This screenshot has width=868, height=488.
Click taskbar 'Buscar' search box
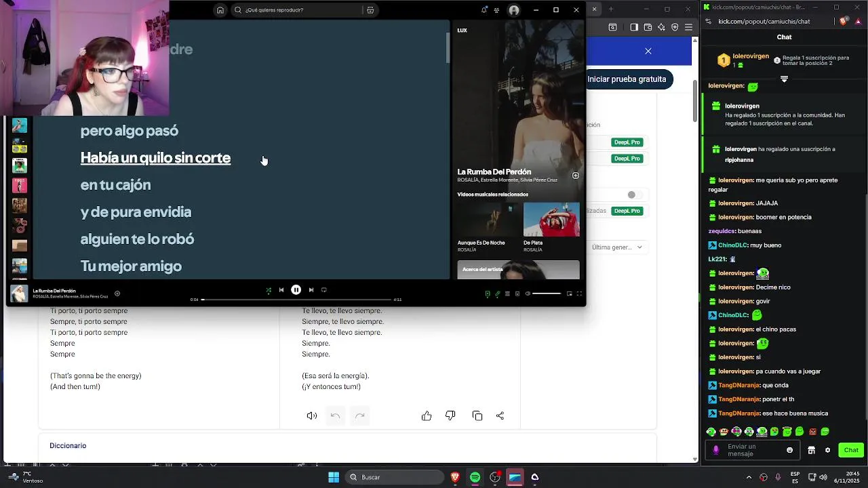pos(394,477)
